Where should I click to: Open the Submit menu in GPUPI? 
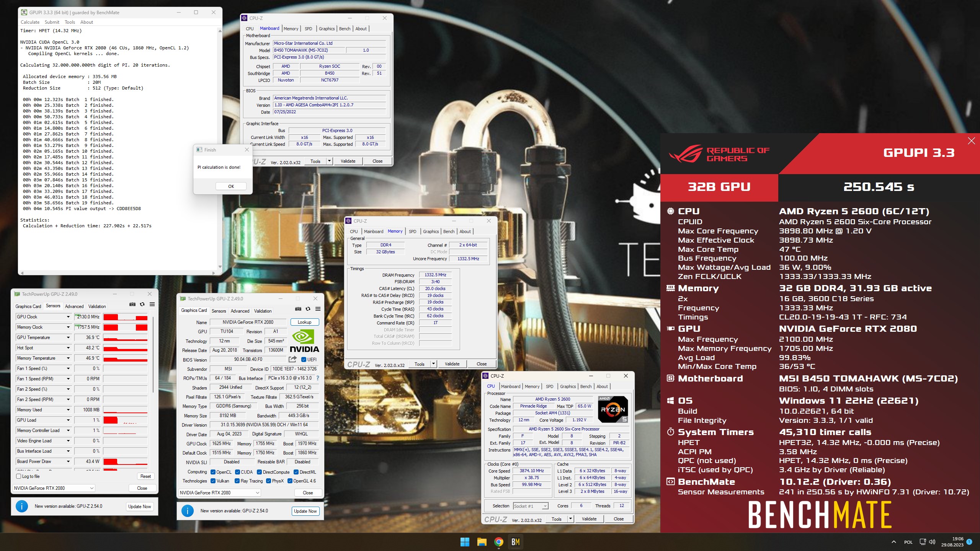(52, 22)
